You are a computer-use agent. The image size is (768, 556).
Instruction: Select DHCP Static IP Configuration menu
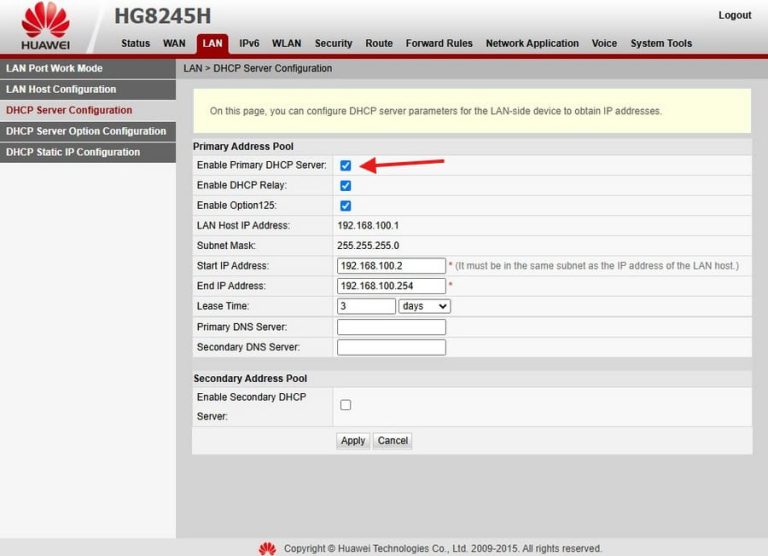(x=72, y=152)
